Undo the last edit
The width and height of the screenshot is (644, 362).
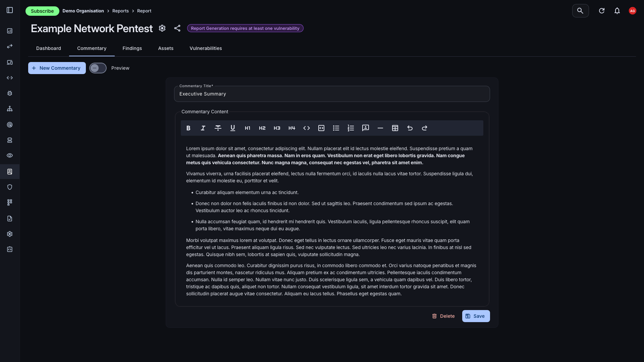point(410,128)
